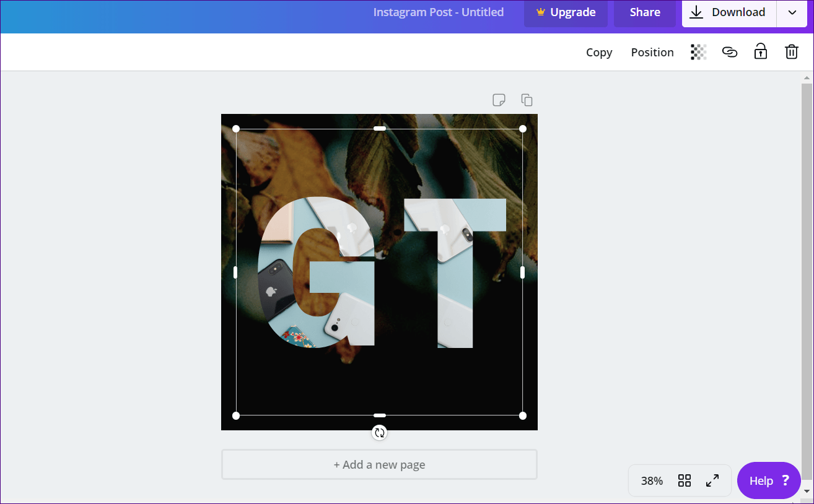The image size is (814, 504).
Task: Select the letter T frame
Action: [455, 273]
